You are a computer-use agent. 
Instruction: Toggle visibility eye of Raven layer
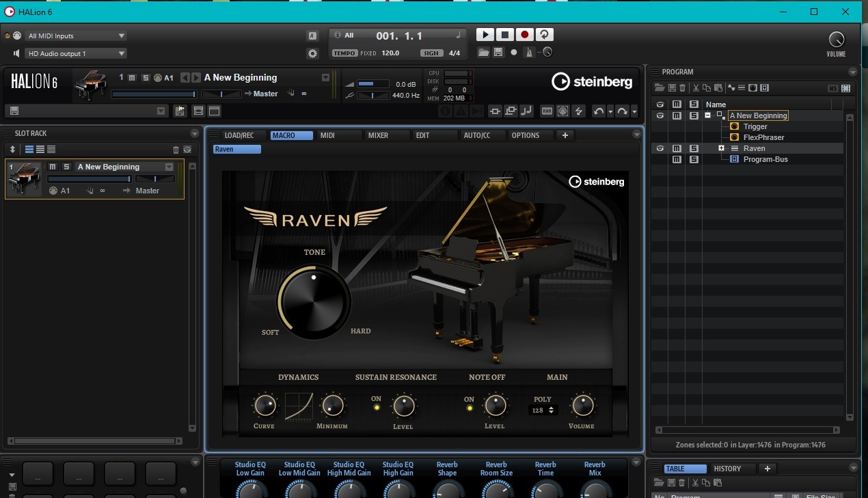[660, 148]
